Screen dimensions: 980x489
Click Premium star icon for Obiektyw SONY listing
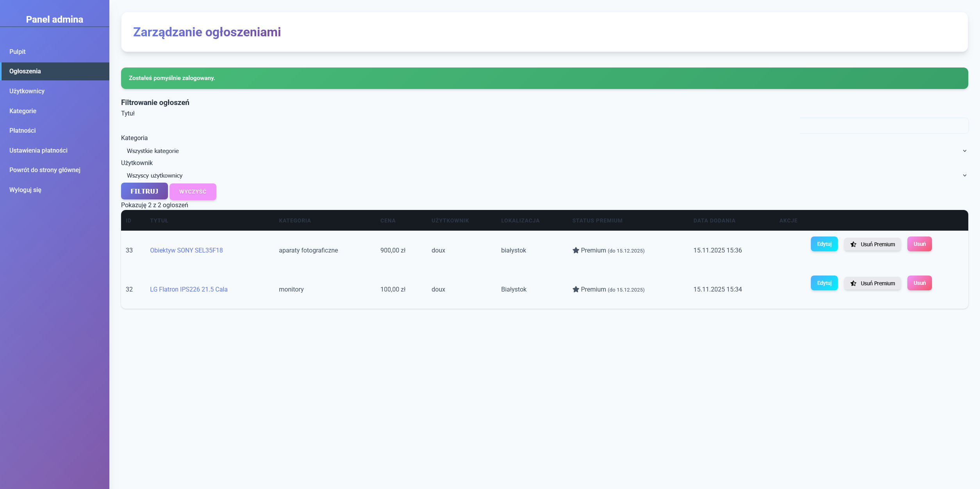click(x=575, y=250)
